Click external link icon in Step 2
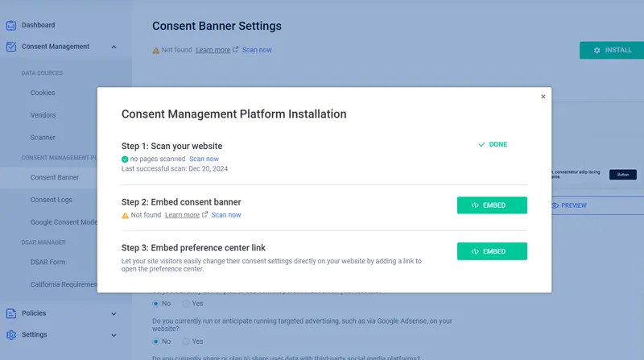The height and width of the screenshot is (360, 644). click(204, 214)
